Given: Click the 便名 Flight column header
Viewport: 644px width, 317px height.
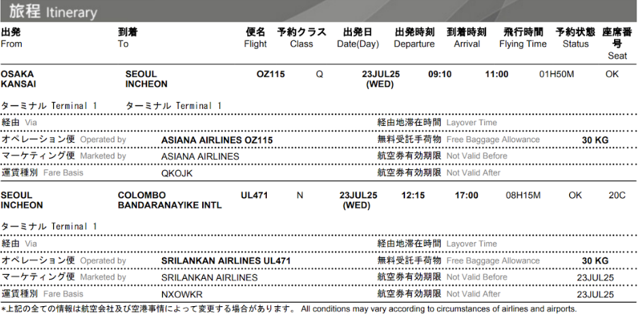Looking at the screenshot, I should click(255, 38).
